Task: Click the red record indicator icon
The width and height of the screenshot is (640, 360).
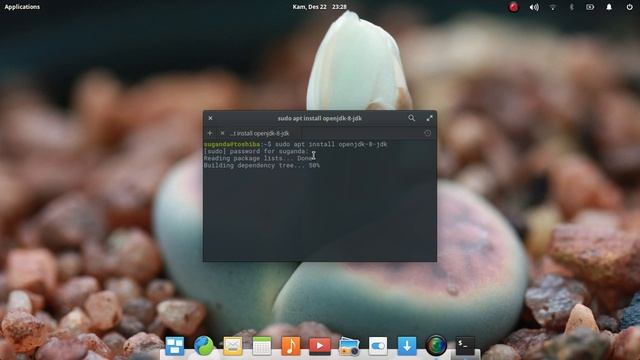Action: coord(513,7)
